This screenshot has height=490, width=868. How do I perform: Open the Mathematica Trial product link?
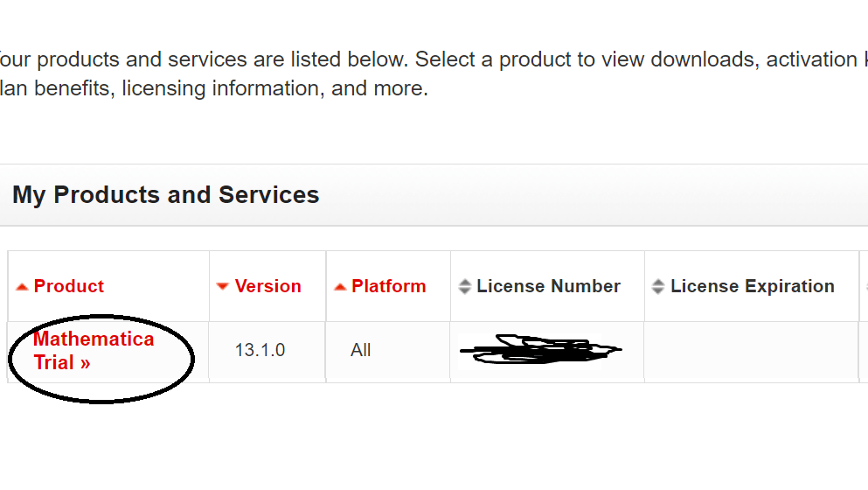[x=93, y=339]
